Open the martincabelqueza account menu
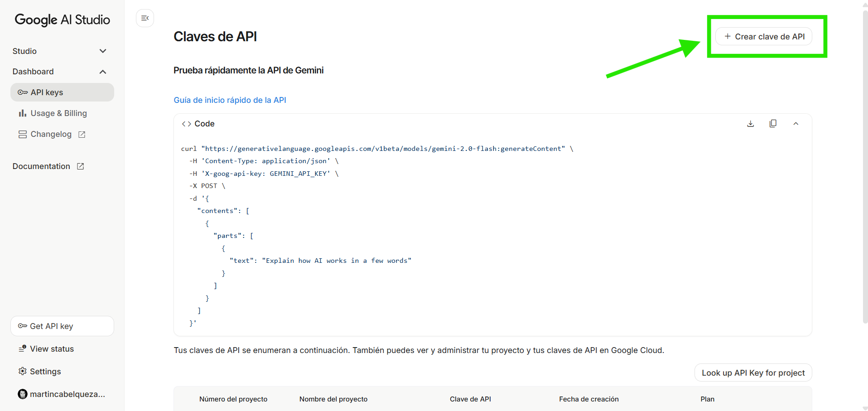Viewport: 868px width, 411px height. (62, 394)
